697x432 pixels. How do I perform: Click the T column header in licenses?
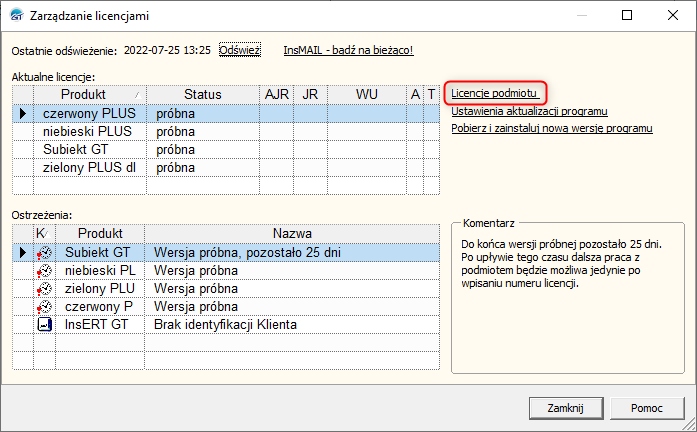coord(431,95)
